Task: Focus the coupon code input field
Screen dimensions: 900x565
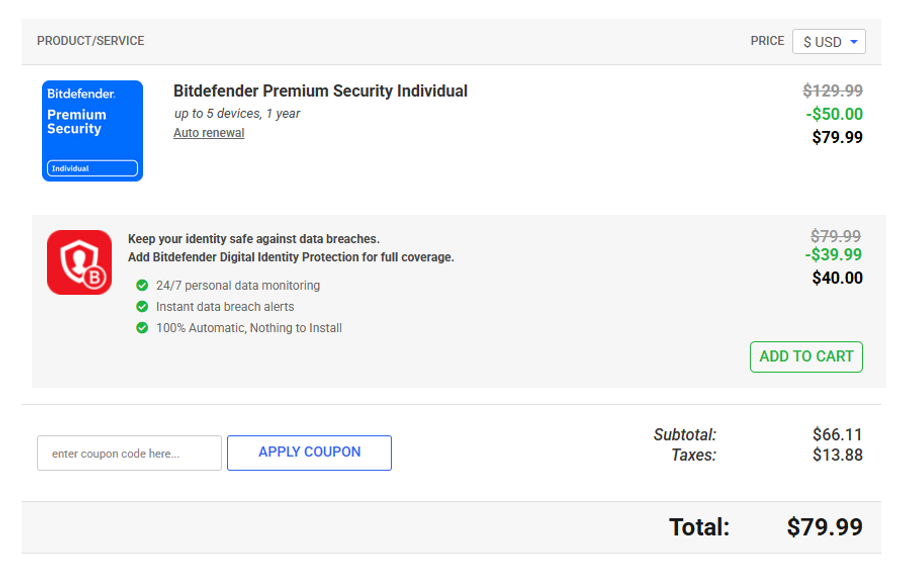Action: tap(129, 453)
